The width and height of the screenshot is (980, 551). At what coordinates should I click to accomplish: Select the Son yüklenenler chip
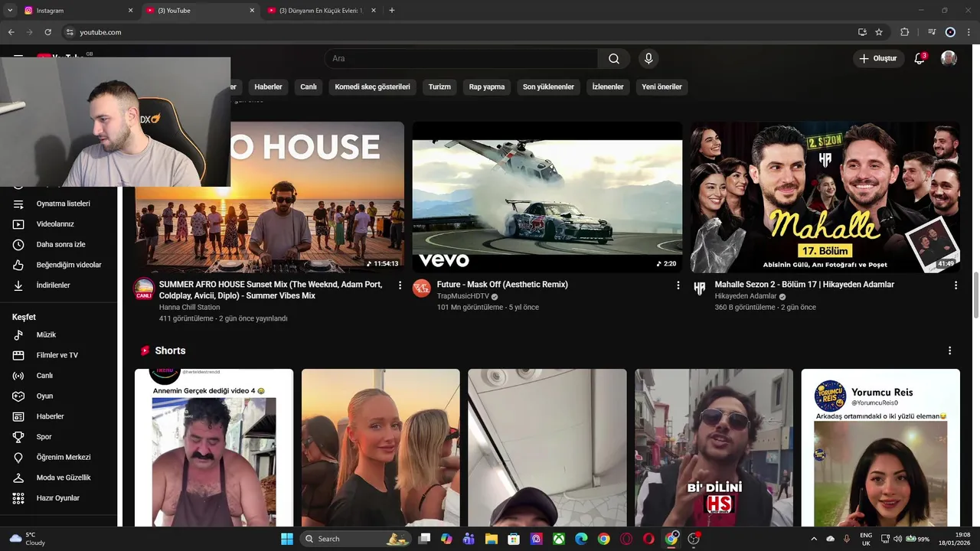[x=548, y=87]
